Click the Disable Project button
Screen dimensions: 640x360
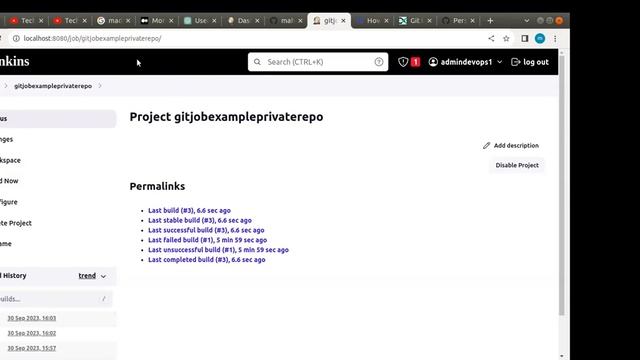click(517, 165)
